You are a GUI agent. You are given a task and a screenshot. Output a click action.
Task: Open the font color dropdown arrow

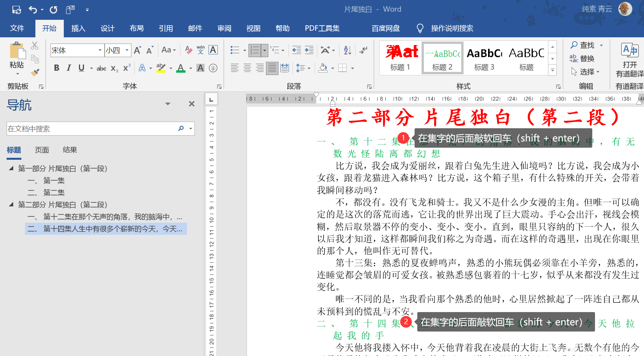pyautogui.click(x=191, y=68)
